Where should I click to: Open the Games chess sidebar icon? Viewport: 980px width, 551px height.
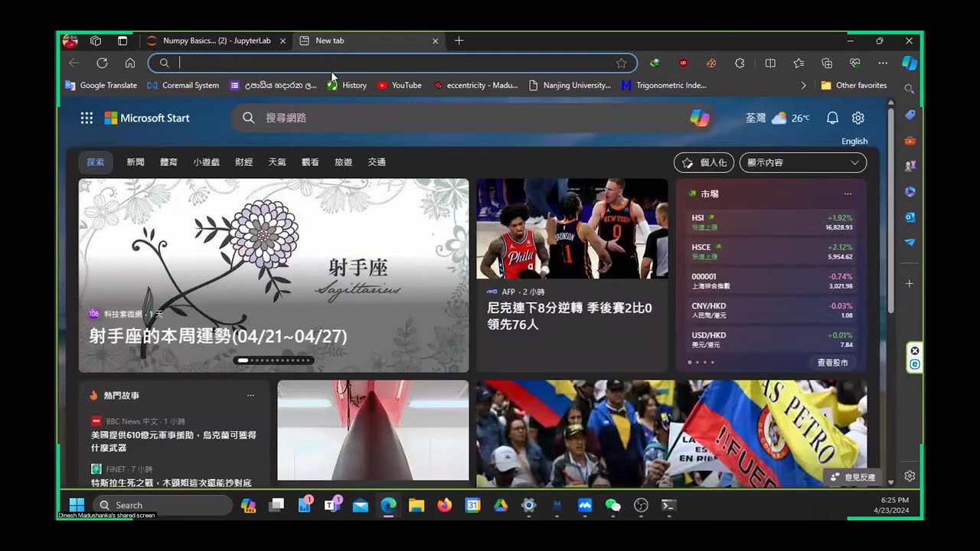pos(910,165)
